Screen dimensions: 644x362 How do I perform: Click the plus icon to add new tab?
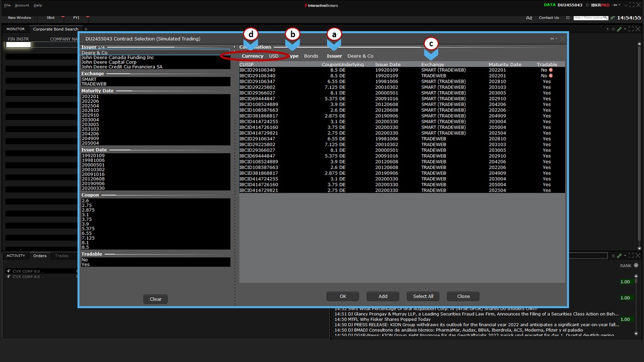point(86,29)
